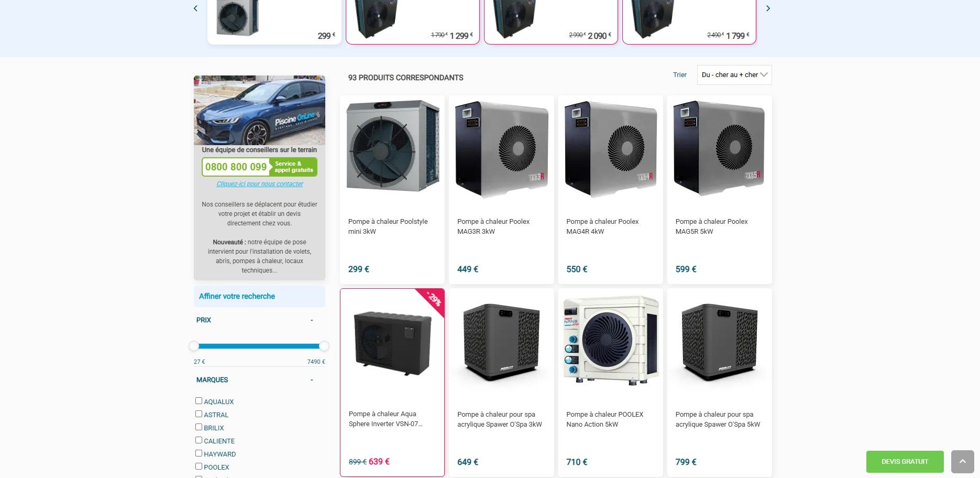The width and height of the screenshot is (980, 478).
Task: Collapse the MARQUES filter section
Action: coord(312,380)
